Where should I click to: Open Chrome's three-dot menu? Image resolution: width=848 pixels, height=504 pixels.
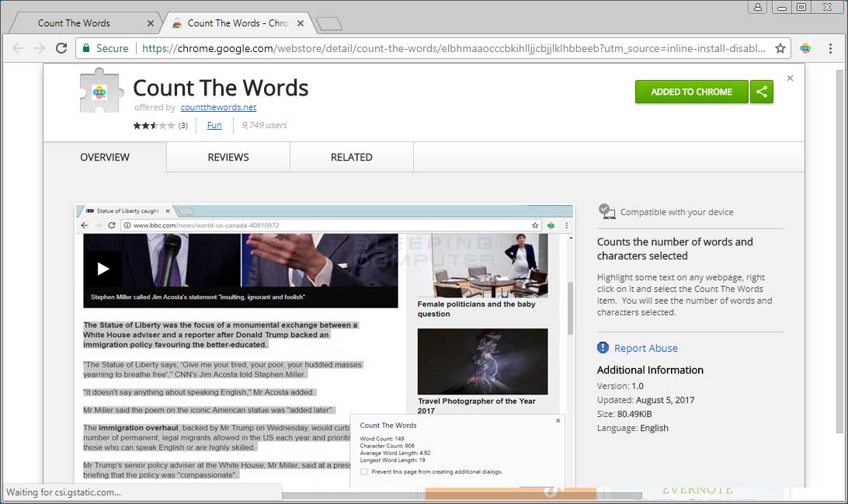click(x=830, y=48)
